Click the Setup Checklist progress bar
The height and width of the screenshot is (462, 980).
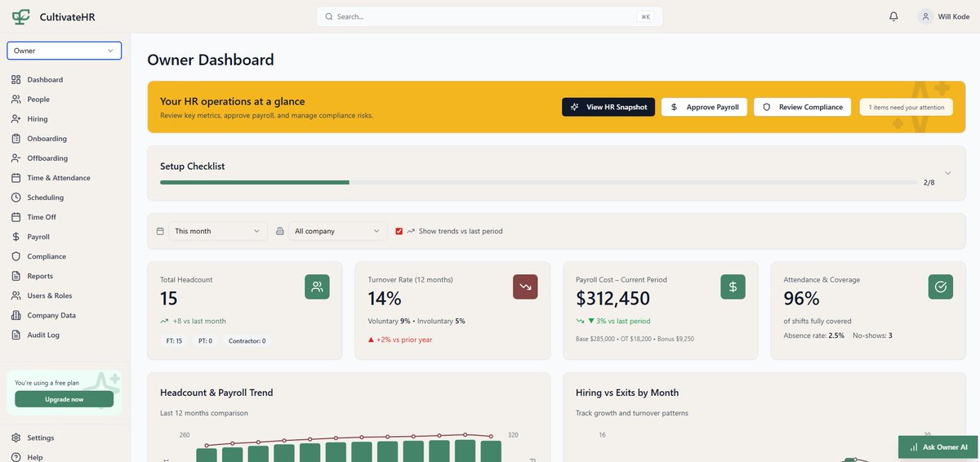click(x=538, y=182)
